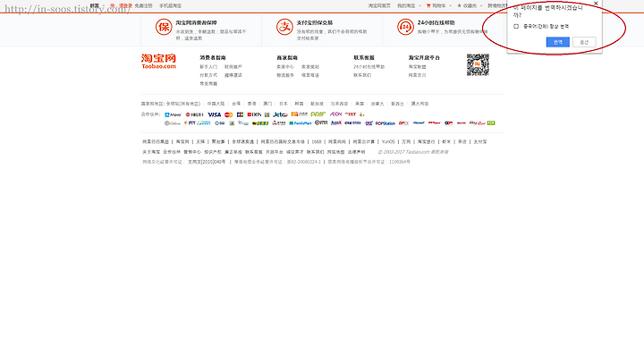644x355 pixels.
Task: Click the 24-hour online help headset icon
Action: pos(405,27)
